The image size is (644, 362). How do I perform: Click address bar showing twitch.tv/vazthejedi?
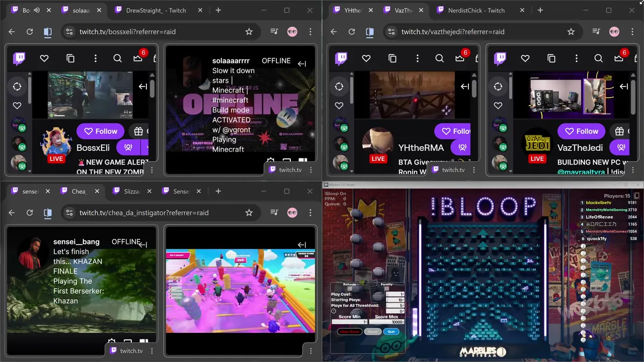pyautogui.click(x=484, y=32)
